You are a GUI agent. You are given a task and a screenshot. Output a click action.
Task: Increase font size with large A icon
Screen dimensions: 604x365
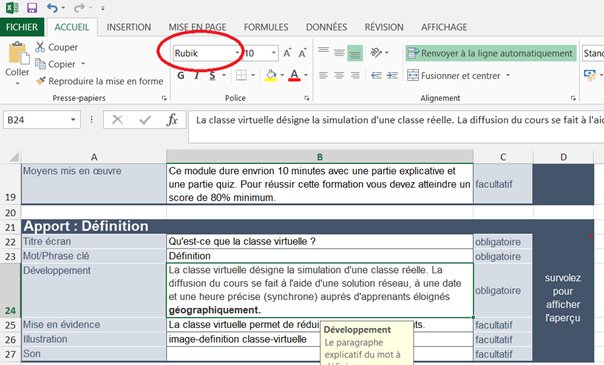click(287, 53)
